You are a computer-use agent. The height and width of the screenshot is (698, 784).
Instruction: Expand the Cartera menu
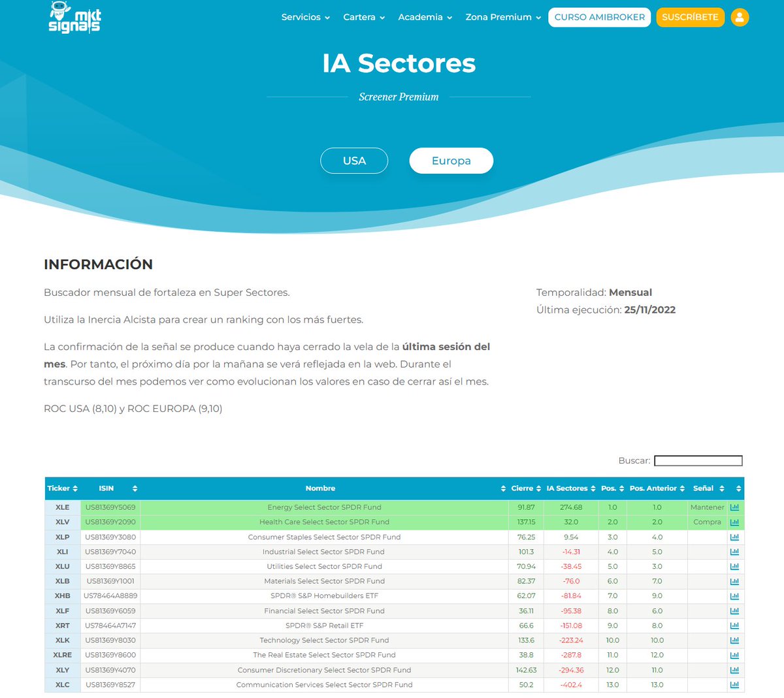(364, 18)
